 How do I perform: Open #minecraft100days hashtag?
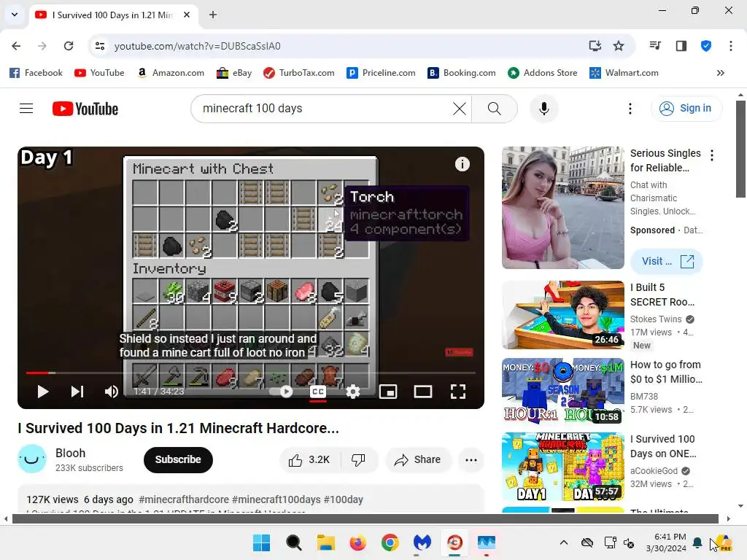click(276, 499)
